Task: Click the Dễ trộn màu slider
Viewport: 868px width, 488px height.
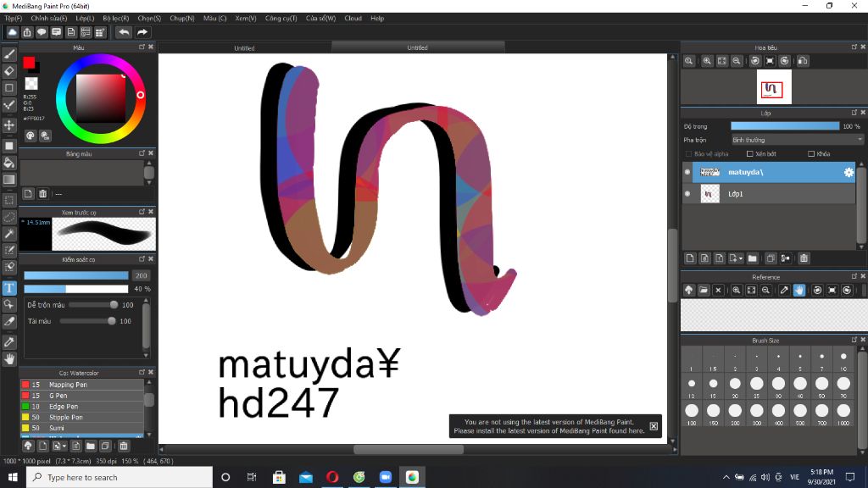Action: pos(93,305)
